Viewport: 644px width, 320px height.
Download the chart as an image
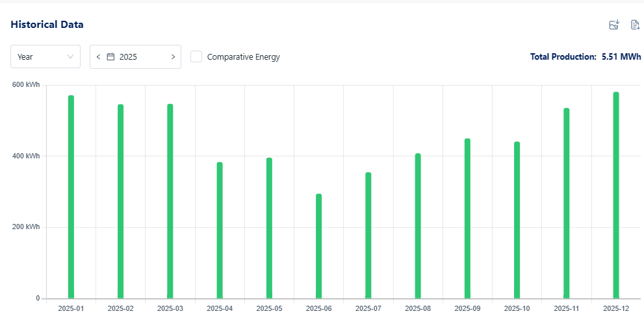pos(613,25)
